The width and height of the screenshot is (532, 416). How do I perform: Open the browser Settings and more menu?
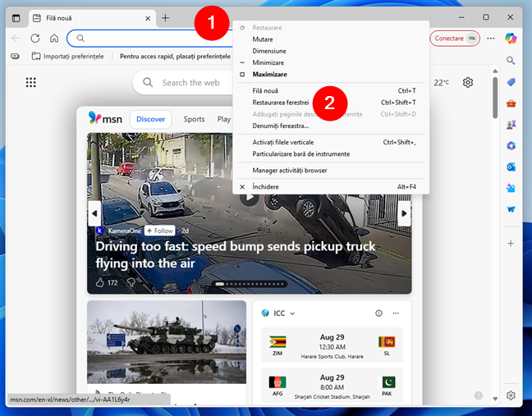click(491, 38)
